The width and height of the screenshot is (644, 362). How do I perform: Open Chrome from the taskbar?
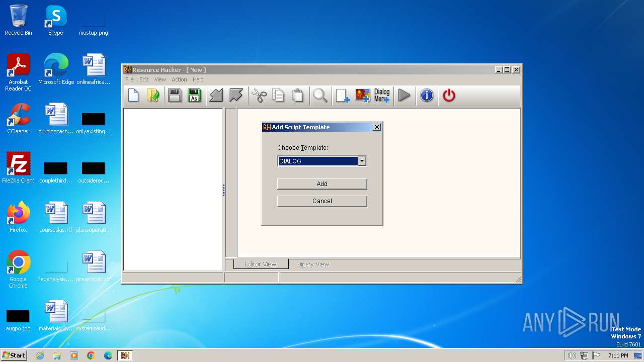coord(91,355)
